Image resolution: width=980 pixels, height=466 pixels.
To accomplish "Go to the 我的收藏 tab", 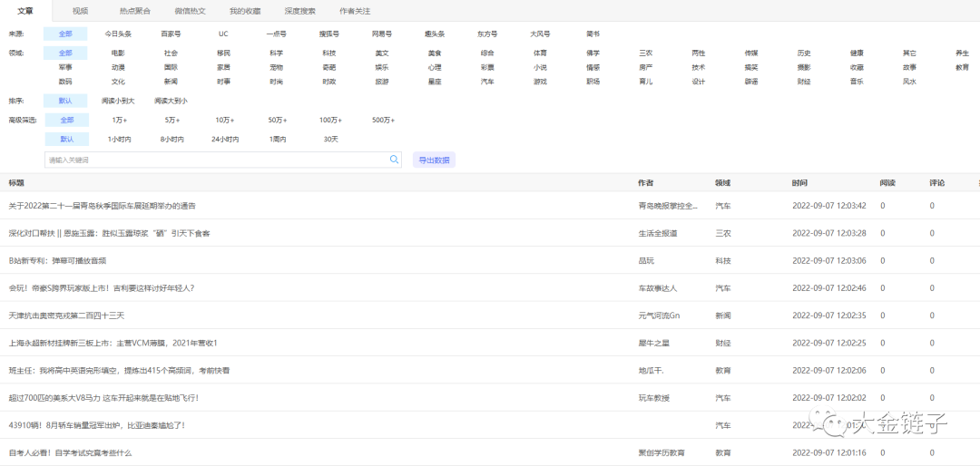I will click(x=244, y=11).
